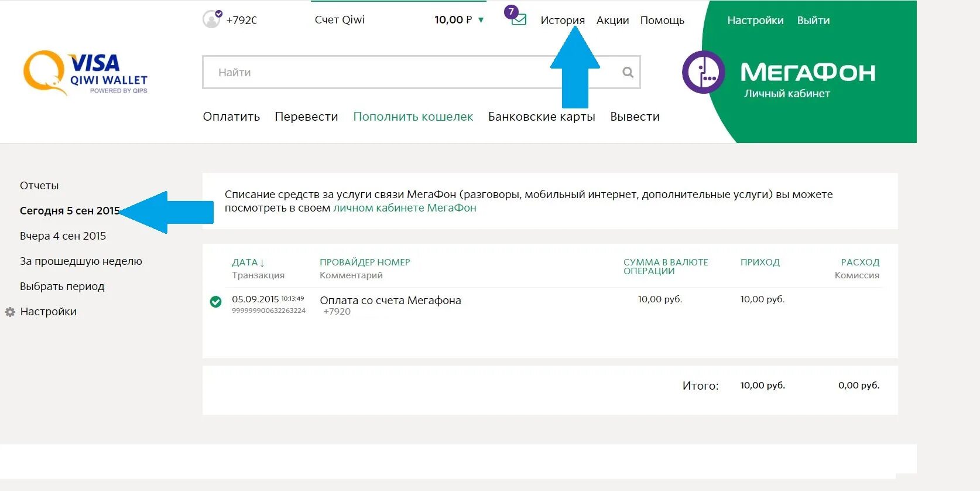Click the MegaFon round logo icon

704,73
